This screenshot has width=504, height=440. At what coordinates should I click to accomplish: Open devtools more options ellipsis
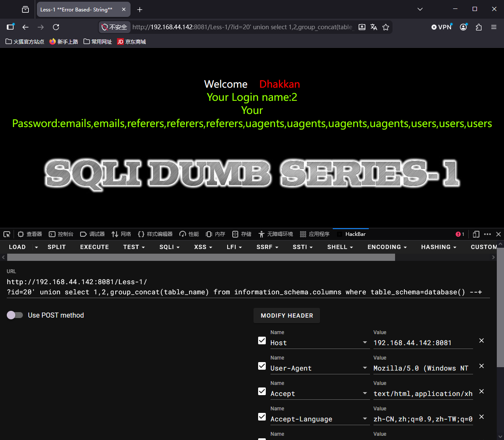point(487,234)
